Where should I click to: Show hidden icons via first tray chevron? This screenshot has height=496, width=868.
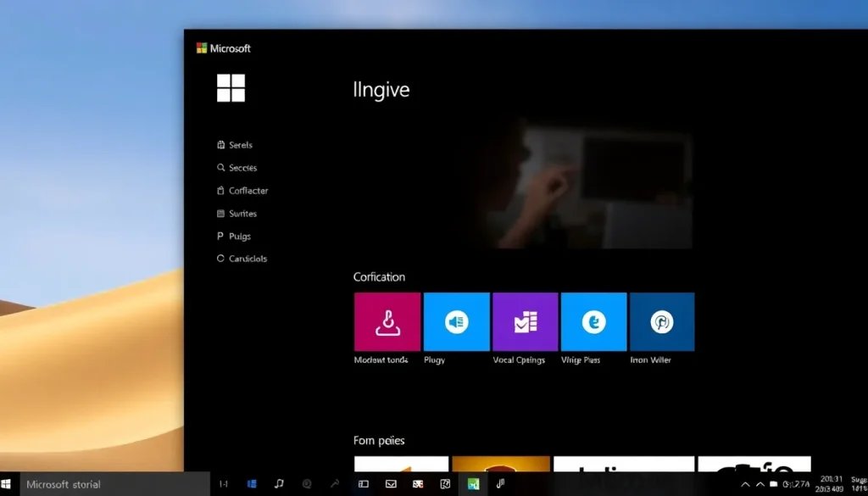click(746, 484)
